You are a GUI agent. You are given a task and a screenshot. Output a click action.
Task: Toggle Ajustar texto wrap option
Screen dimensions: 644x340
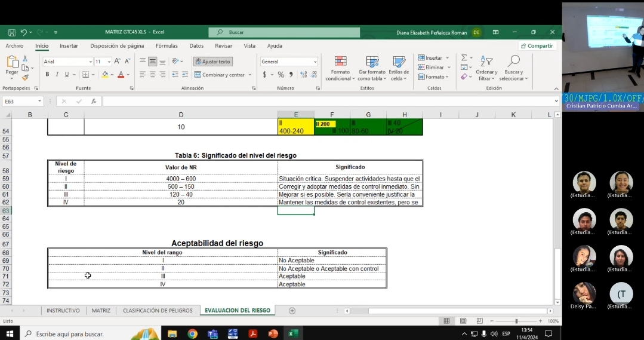pos(213,62)
